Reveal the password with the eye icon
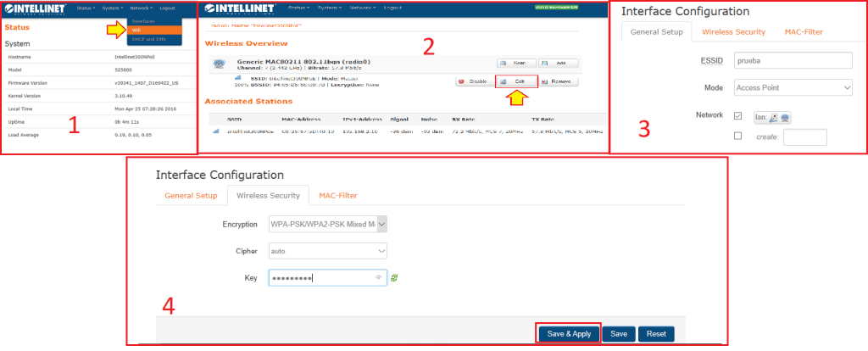The width and height of the screenshot is (868, 351). coord(378,277)
